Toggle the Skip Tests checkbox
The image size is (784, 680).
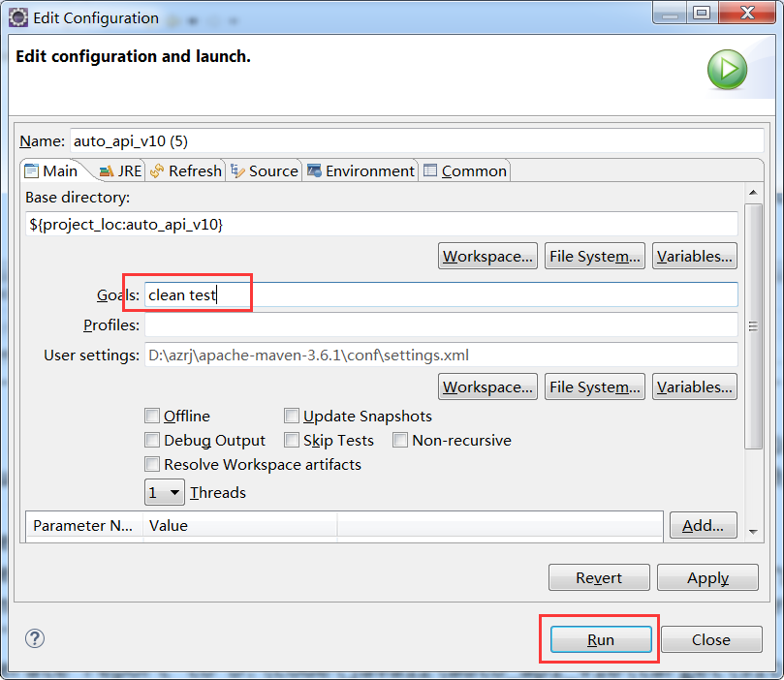(292, 440)
